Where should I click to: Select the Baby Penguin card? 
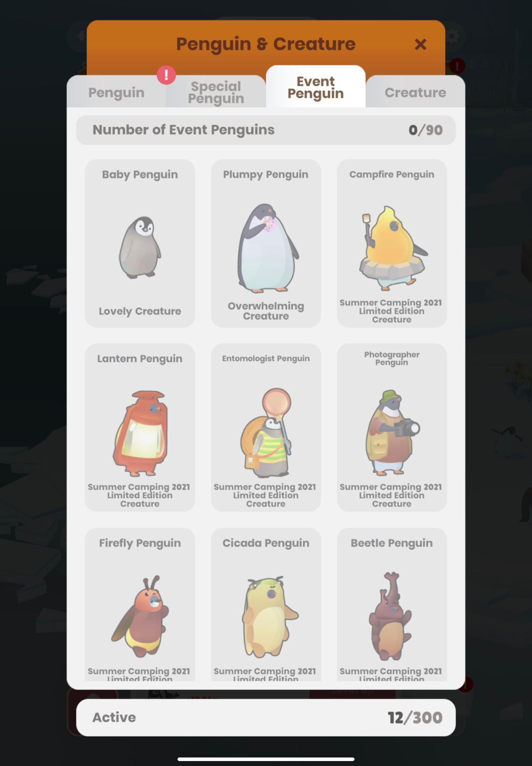click(x=140, y=243)
